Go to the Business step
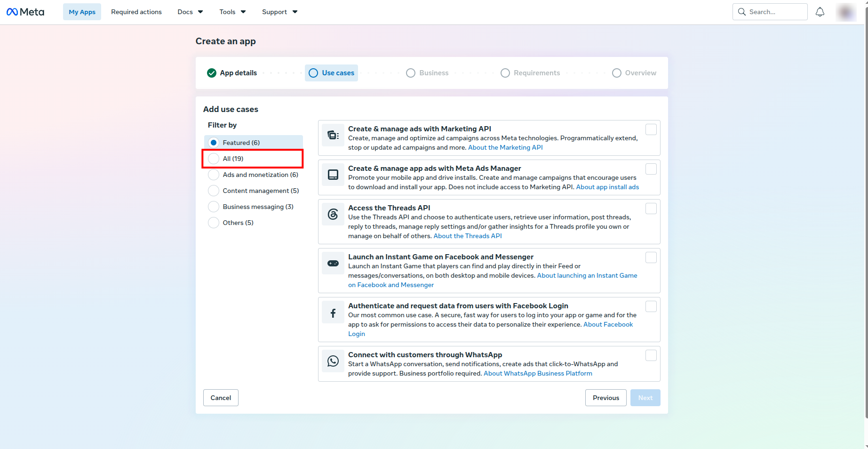 click(427, 73)
